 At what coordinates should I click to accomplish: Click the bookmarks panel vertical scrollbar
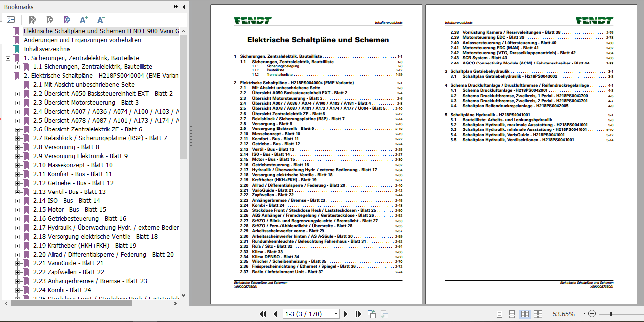pyautogui.click(x=183, y=97)
